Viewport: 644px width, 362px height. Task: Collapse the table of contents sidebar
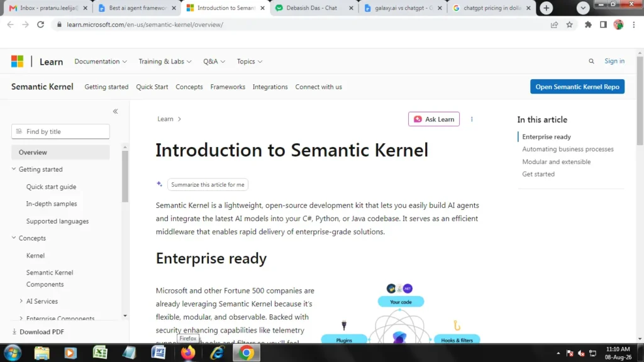[116, 111]
